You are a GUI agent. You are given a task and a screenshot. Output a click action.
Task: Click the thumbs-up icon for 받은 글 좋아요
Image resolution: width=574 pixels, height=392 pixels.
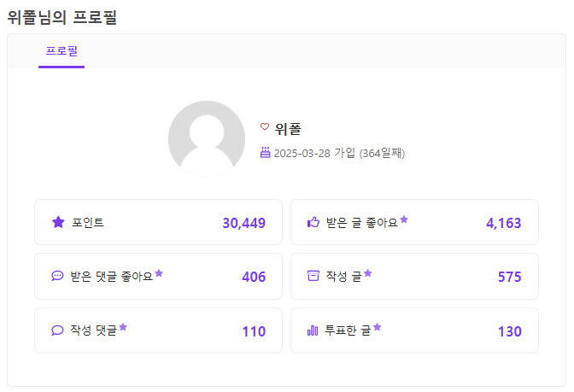point(313,223)
